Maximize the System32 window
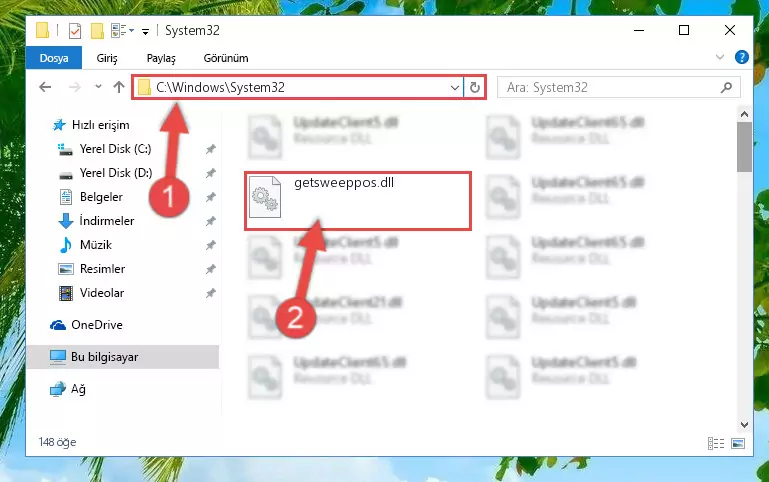Screen dimensions: 769x482 pyautogui.click(x=684, y=30)
